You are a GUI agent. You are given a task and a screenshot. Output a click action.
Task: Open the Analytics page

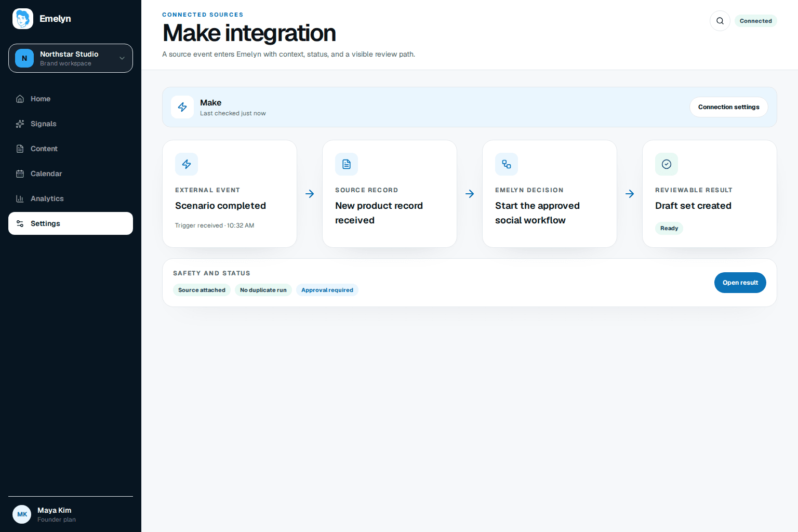71,198
